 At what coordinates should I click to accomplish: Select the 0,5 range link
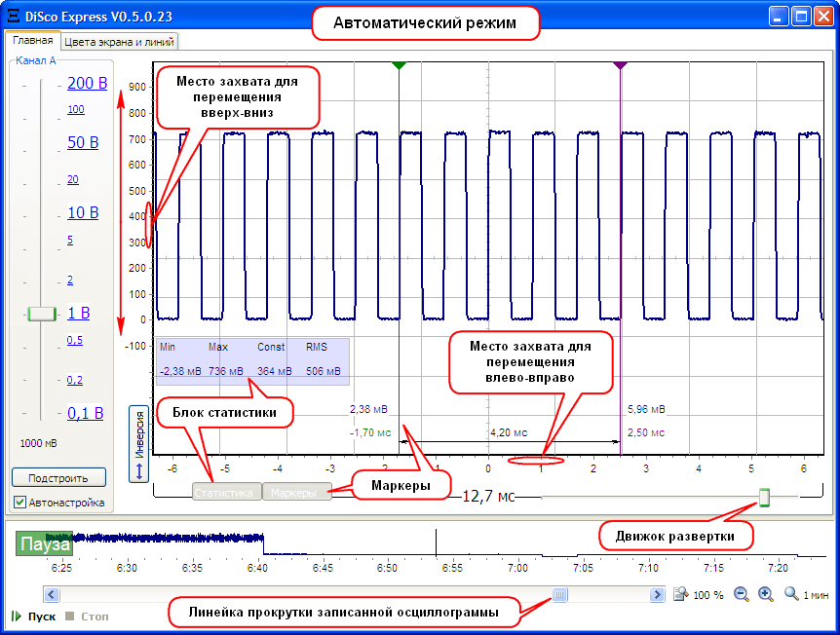pyautogui.click(x=74, y=340)
